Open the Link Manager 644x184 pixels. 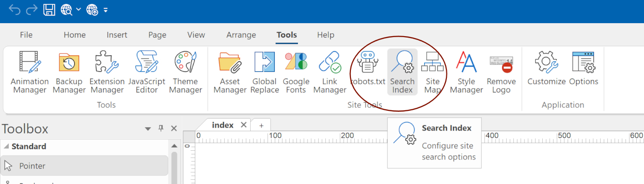330,72
